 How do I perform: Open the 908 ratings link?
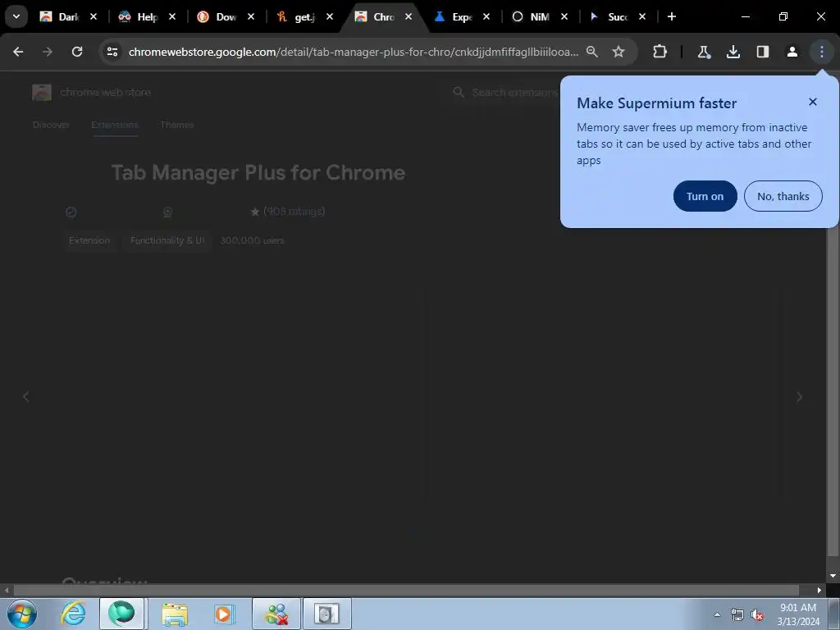(x=294, y=211)
